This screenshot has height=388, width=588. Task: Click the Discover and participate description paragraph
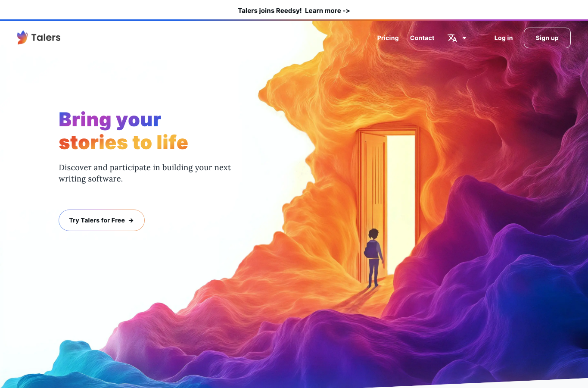click(145, 173)
